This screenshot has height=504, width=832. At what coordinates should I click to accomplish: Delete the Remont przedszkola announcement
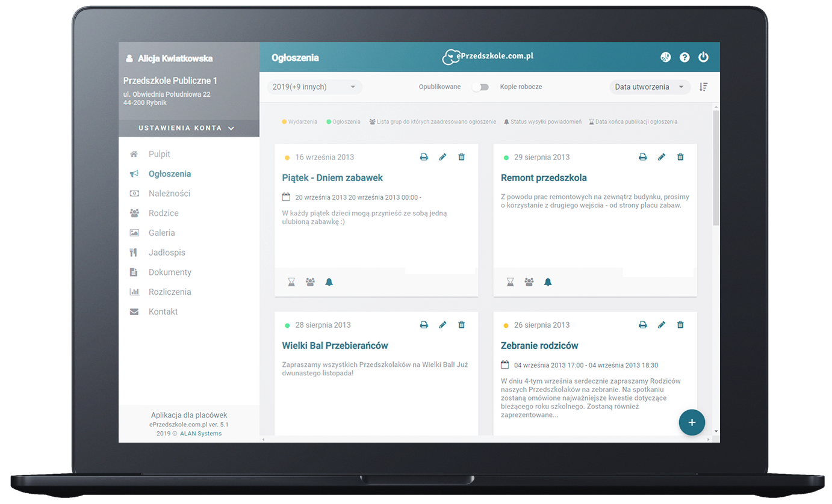coord(680,157)
